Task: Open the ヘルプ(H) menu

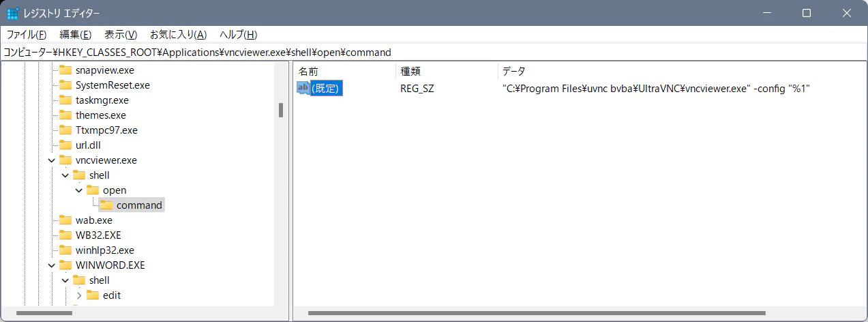Action: pyautogui.click(x=238, y=35)
